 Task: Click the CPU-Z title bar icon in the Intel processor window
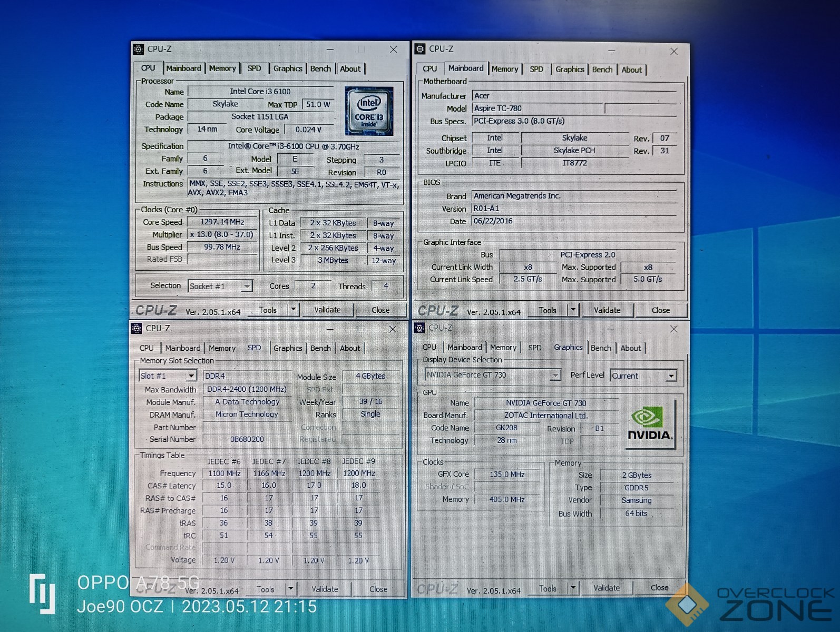(x=139, y=49)
